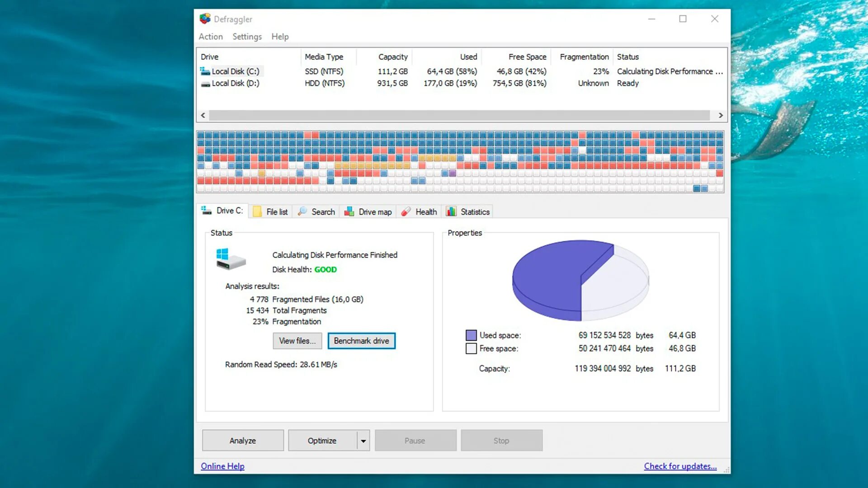Click the Used space purple swatch
Viewport: 868px width, 488px height.
[x=471, y=335]
